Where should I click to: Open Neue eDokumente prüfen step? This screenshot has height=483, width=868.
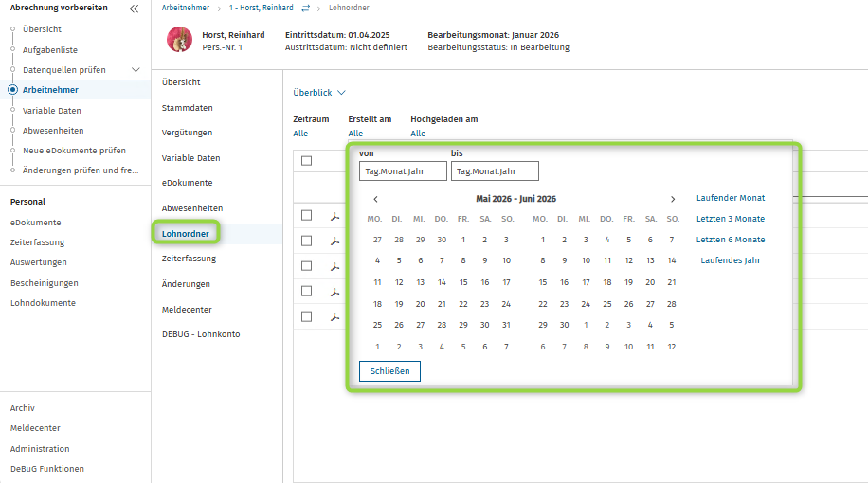coord(74,151)
